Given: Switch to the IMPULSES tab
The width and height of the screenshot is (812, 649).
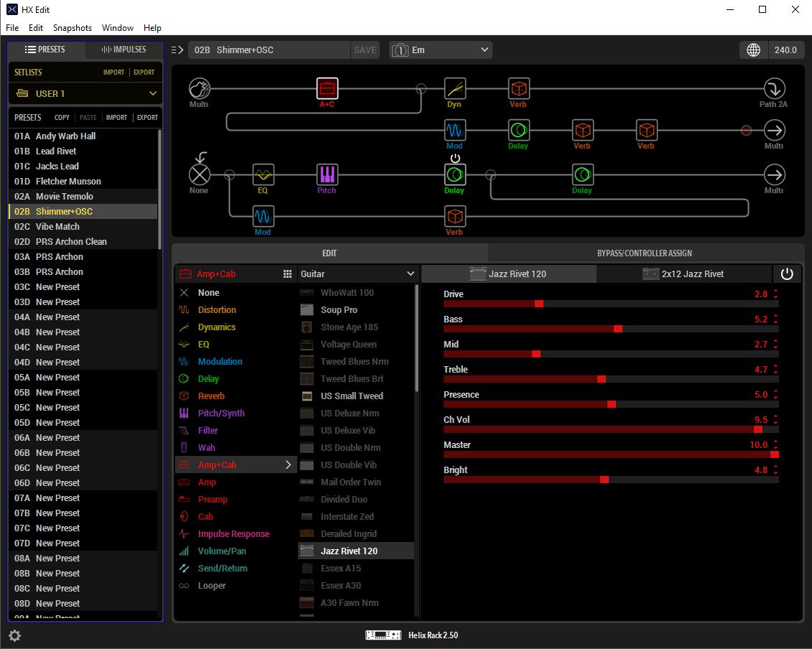Looking at the screenshot, I should (123, 50).
